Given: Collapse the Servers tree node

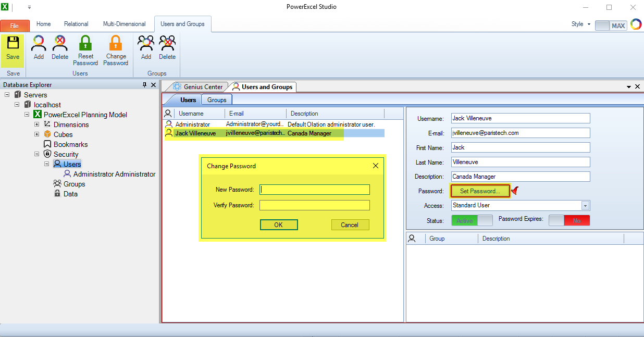Looking at the screenshot, I should point(7,95).
